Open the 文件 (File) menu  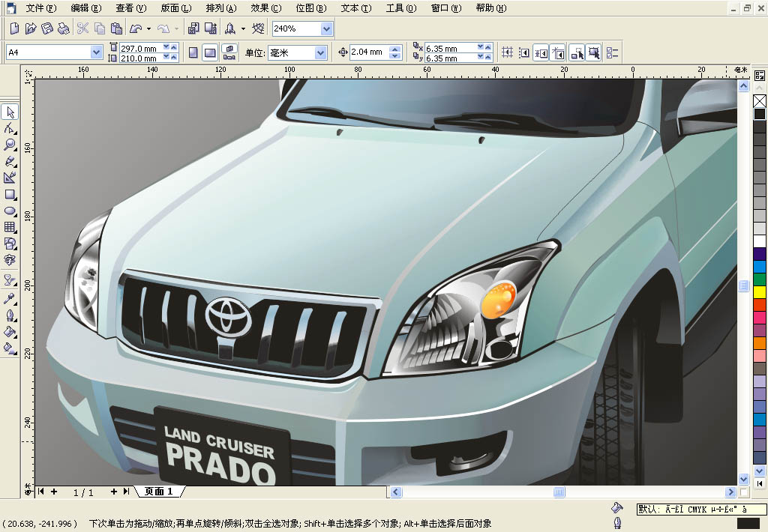click(x=40, y=8)
